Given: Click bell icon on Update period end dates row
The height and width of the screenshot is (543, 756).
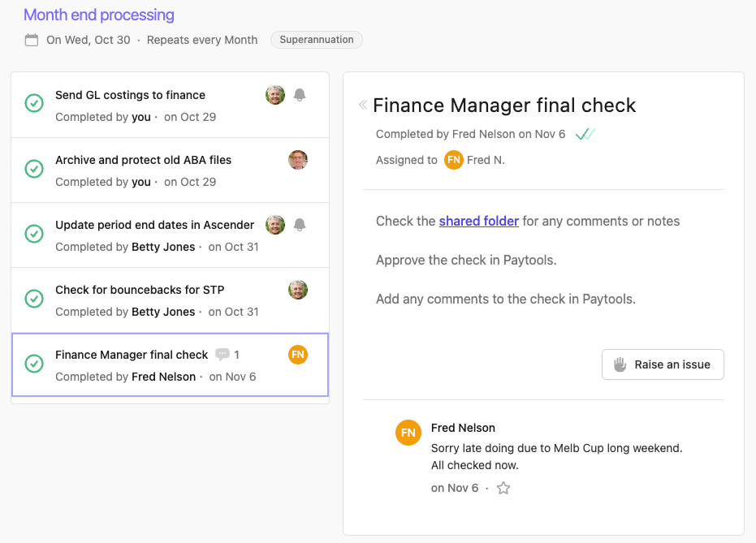Looking at the screenshot, I should pyautogui.click(x=300, y=225).
